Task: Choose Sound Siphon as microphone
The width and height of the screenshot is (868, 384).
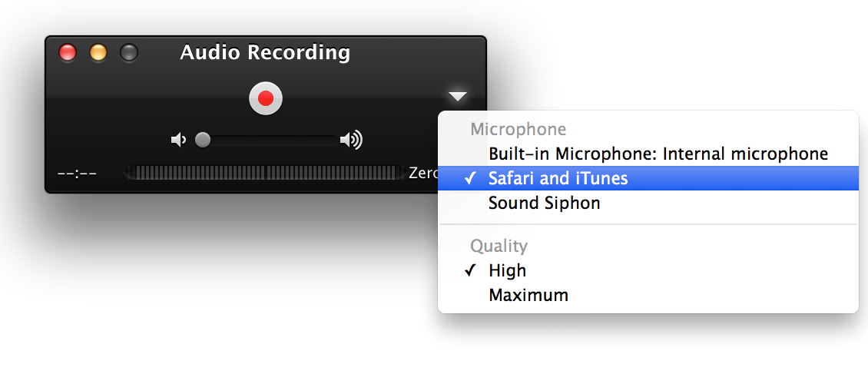Action: (648, 203)
